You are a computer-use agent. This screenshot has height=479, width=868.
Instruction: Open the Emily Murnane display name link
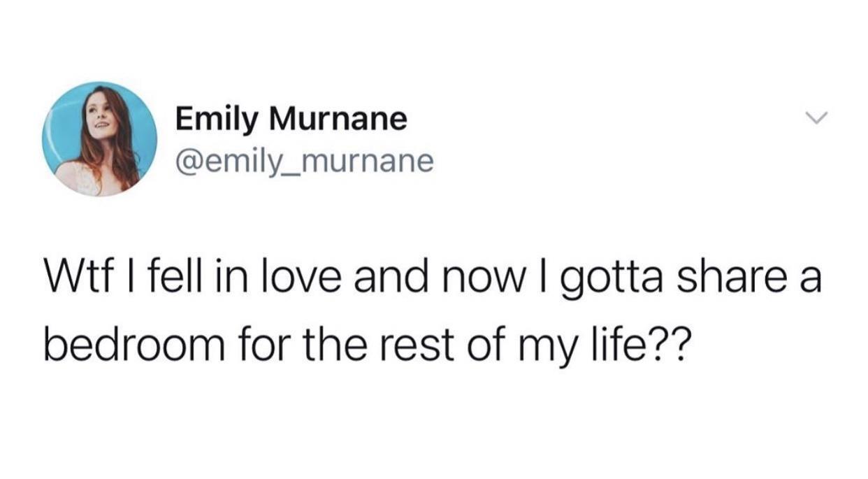tap(291, 118)
